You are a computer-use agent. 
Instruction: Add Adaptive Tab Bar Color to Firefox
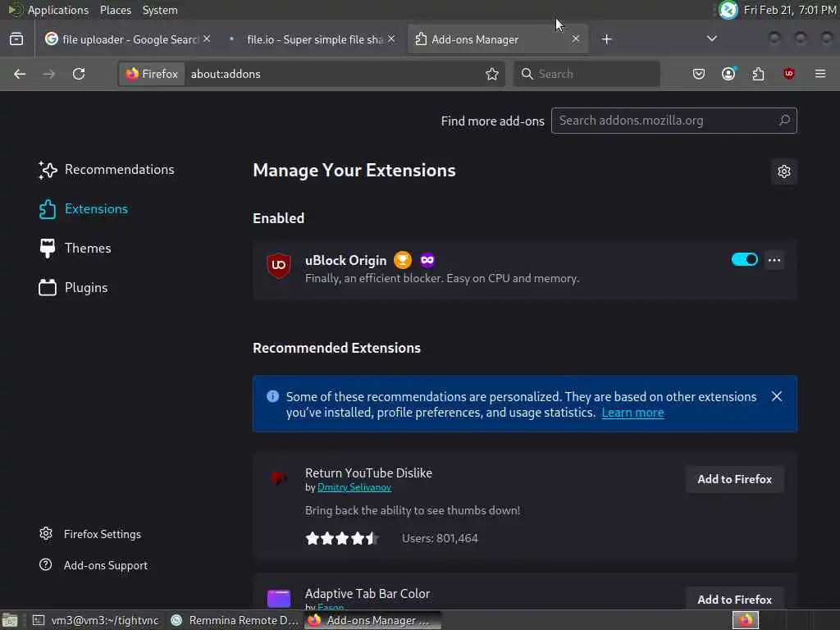pos(734,600)
